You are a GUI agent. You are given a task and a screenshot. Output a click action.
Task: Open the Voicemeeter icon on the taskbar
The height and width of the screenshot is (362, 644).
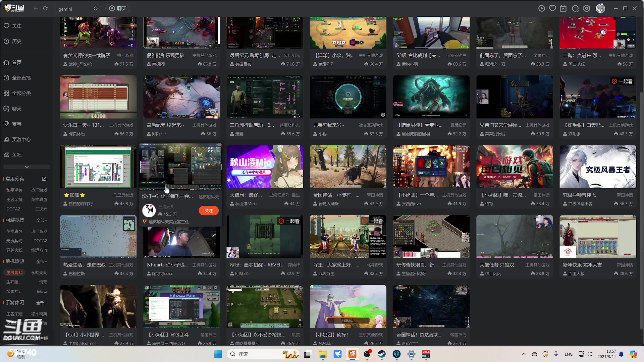pos(426,354)
